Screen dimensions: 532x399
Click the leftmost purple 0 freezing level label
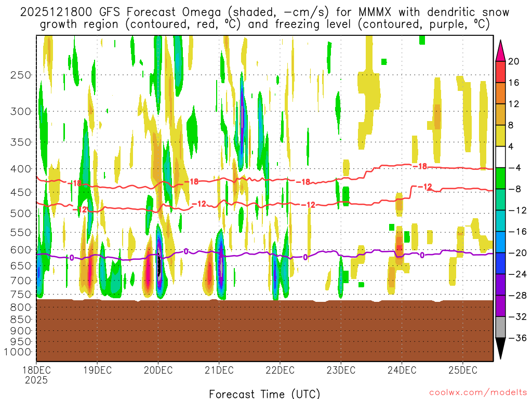pos(72,257)
